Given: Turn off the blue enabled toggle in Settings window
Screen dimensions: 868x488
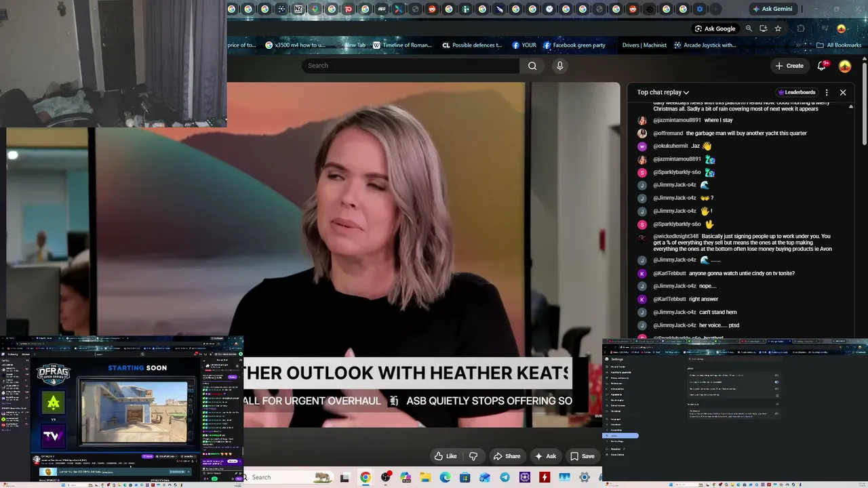Looking at the screenshot, I should (x=776, y=382).
